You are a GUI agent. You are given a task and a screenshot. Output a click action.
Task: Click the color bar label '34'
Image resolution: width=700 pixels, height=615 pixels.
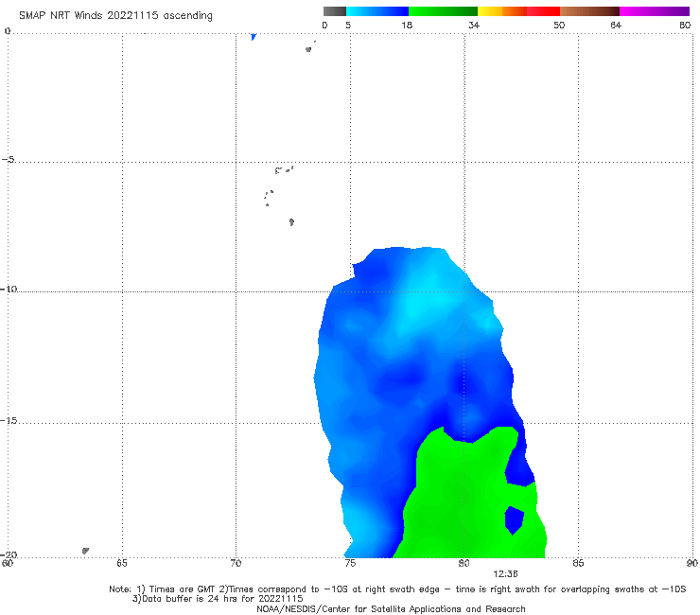point(474,25)
